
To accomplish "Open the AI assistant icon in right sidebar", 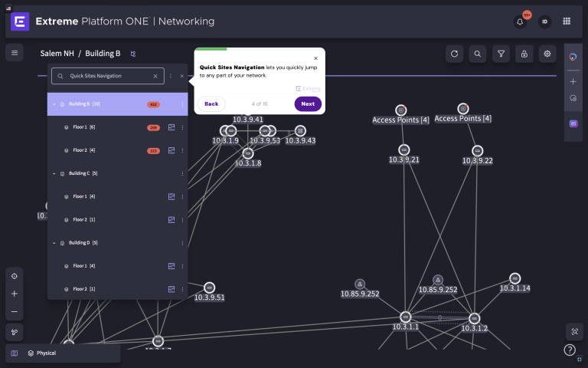I will pos(573,57).
